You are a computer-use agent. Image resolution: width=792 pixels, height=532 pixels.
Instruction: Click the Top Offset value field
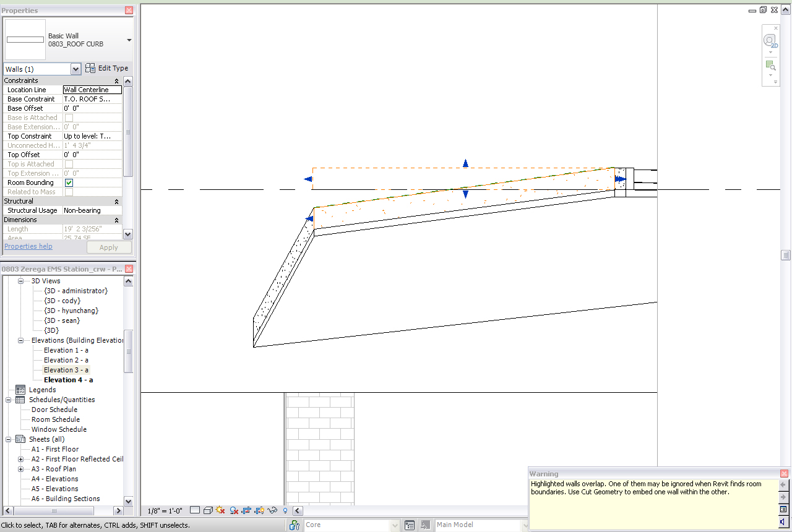pos(92,155)
